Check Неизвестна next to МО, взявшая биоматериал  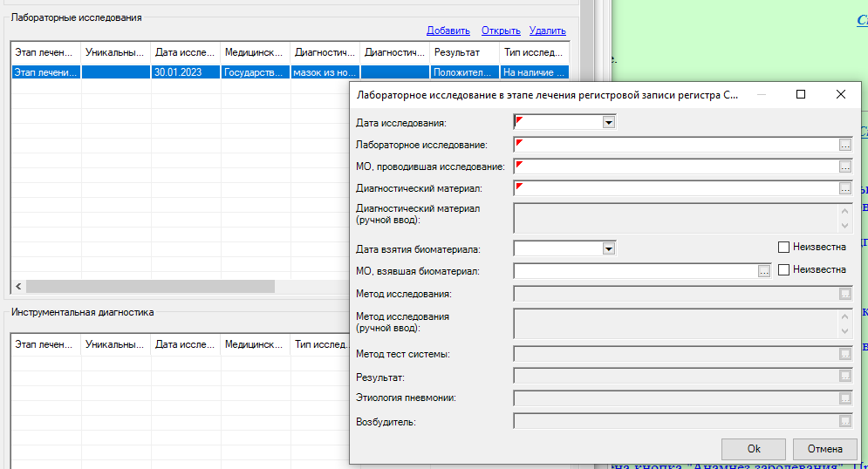coord(783,270)
